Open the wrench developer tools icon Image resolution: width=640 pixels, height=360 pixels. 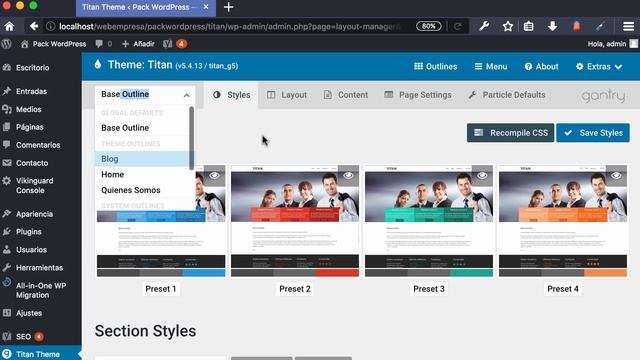tap(484, 27)
